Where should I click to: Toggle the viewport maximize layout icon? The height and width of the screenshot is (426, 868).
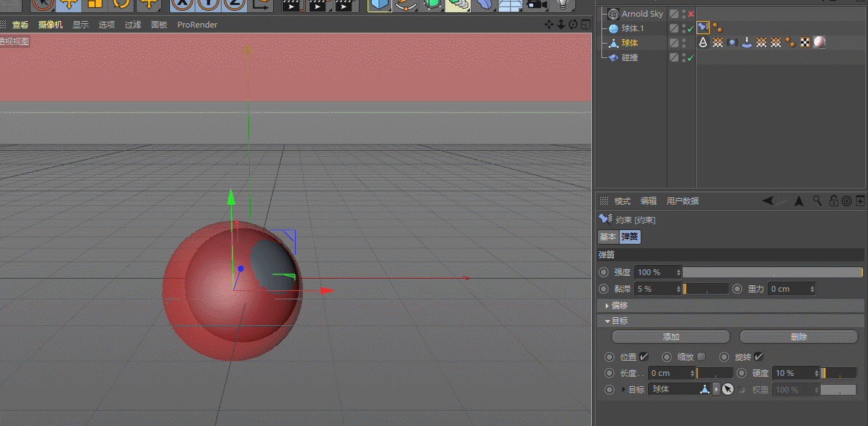point(585,25)
